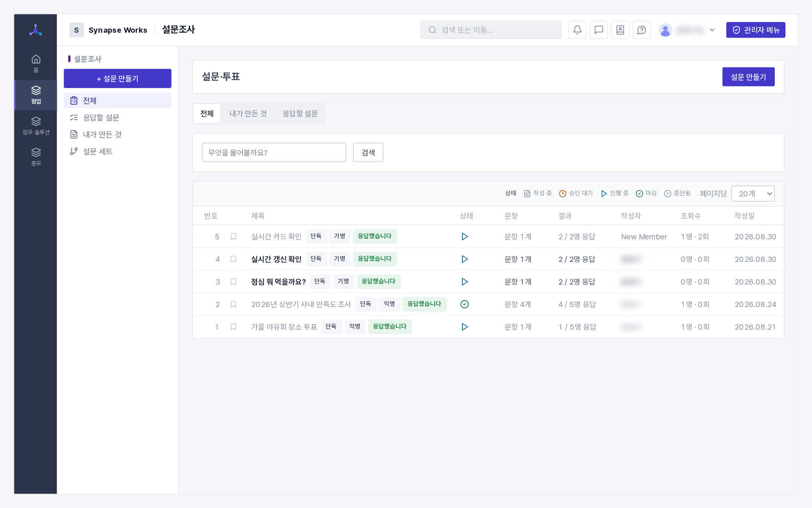Go to 홈 in the left sidebar

(36, 64)
